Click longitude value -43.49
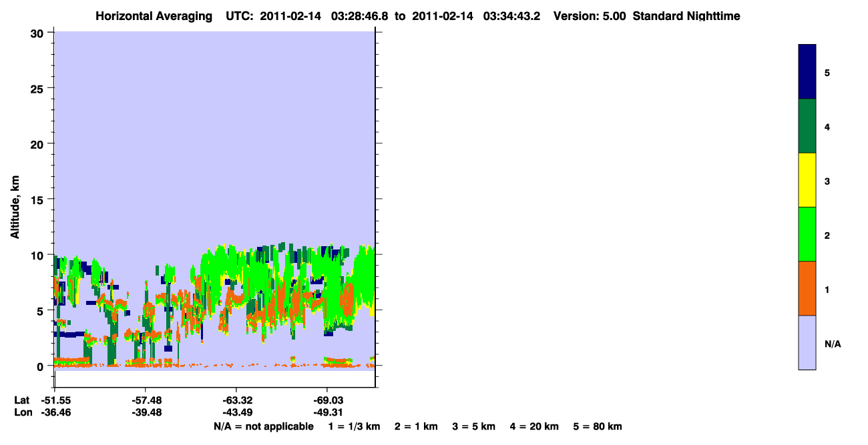This screenshot has height=445, width=868. click(236, 412)
